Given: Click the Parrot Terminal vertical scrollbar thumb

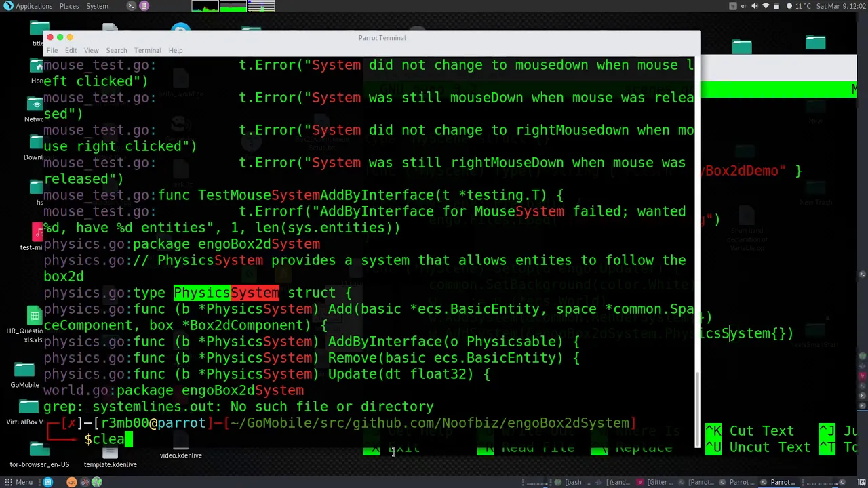Looking at the screenshot, I should click(x=696, y=409).
